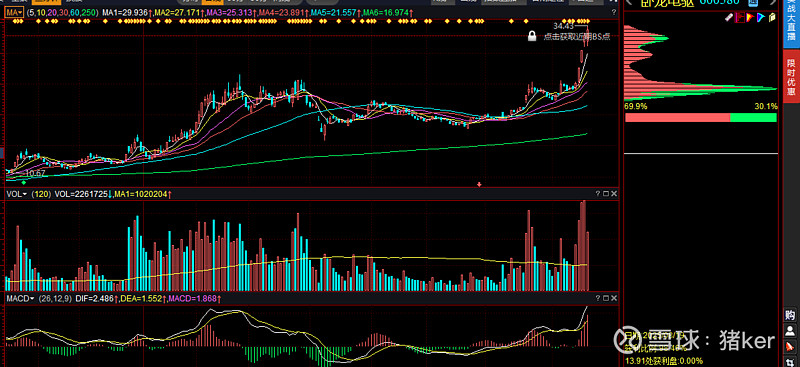Select the yellow-red flag icon
The image size is (800, 367).
[x=749, y=17]
